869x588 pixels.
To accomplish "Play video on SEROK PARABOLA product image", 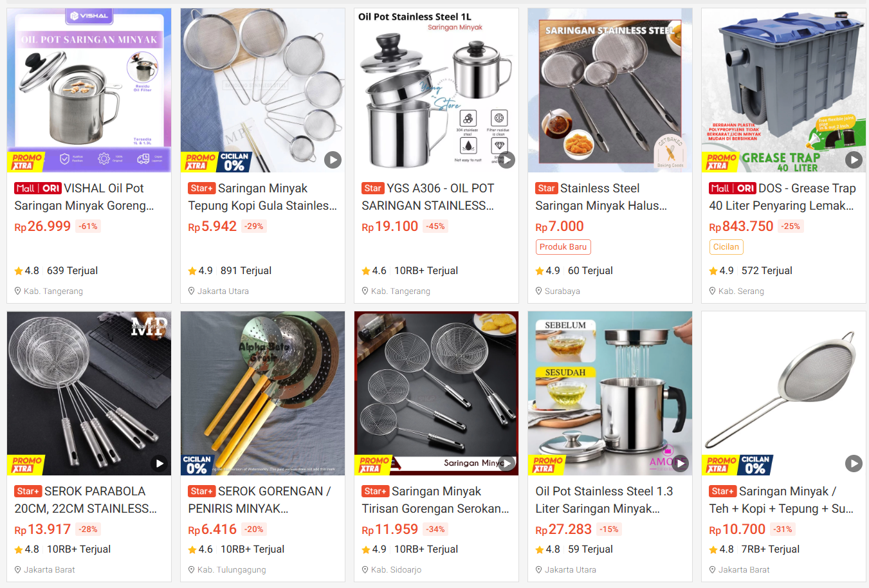I will click(x=159, y=463).
